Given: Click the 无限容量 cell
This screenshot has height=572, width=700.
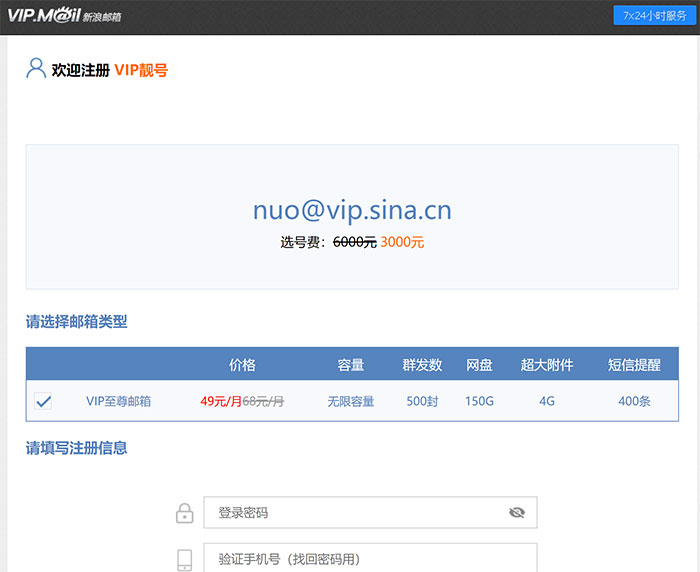Looking at the screenshot, I should pos(351,401).
